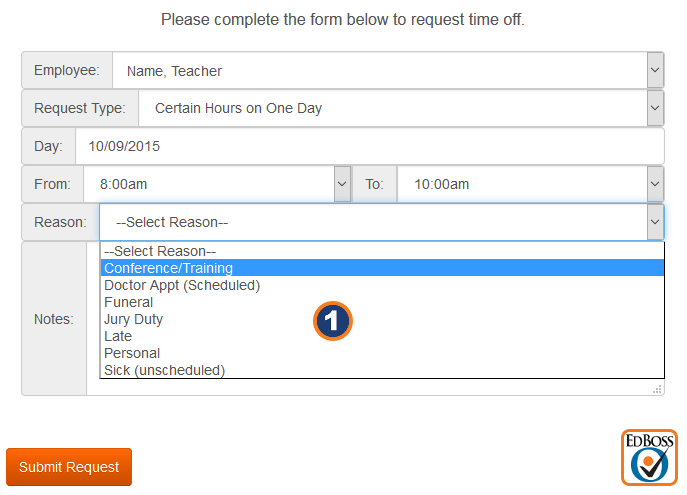Click the Day date input field

tap(368, 146)
